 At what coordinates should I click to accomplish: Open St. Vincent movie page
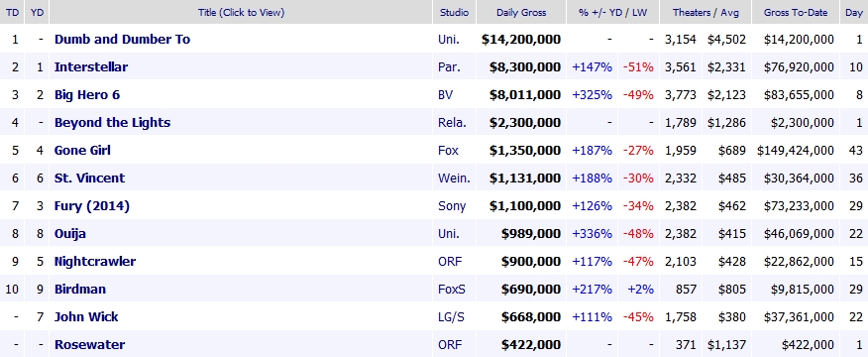89,178
